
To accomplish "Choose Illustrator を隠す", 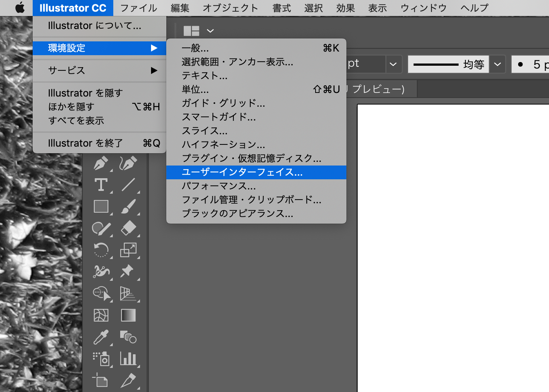I will point(99,93).
